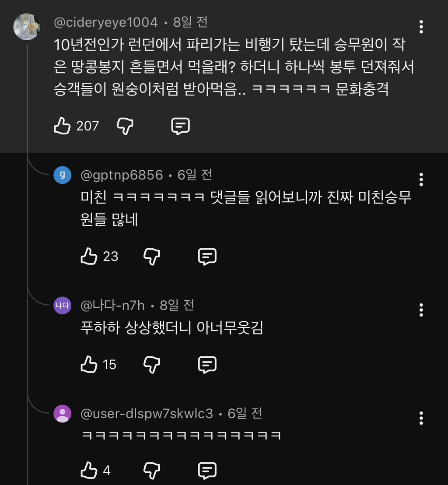
Task: Like the reply from @나다-n7h
Action: (x=89, y=364)
